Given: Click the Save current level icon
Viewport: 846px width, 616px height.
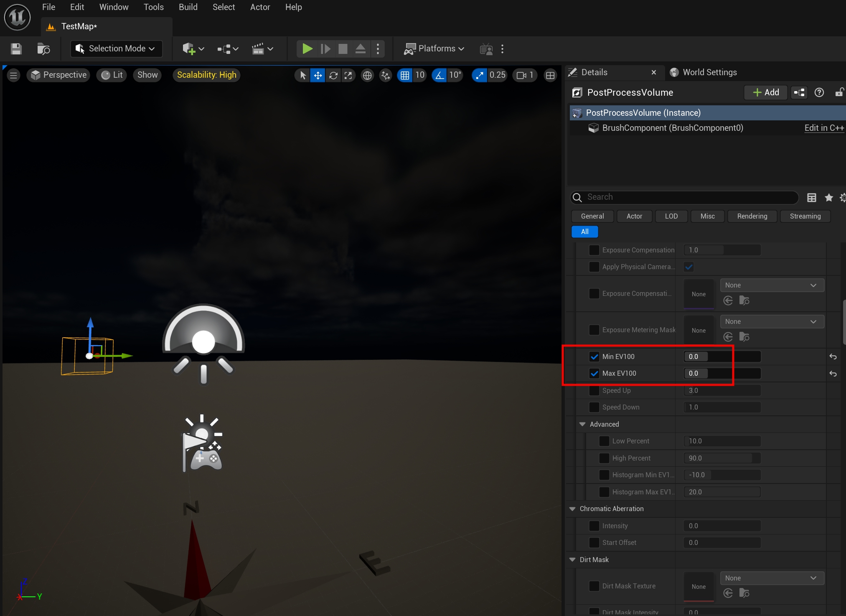Looking at the screenshot, I should point(16,49).
